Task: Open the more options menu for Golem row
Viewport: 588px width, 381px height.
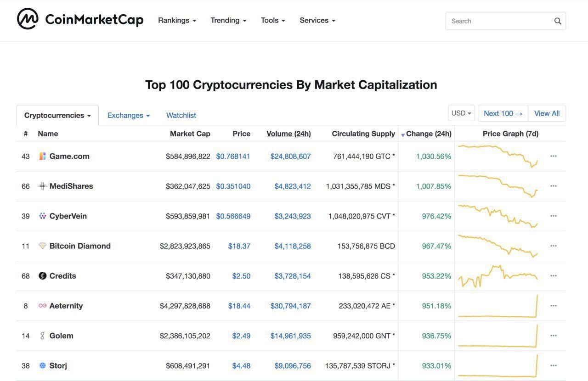Action: point(554,336)
